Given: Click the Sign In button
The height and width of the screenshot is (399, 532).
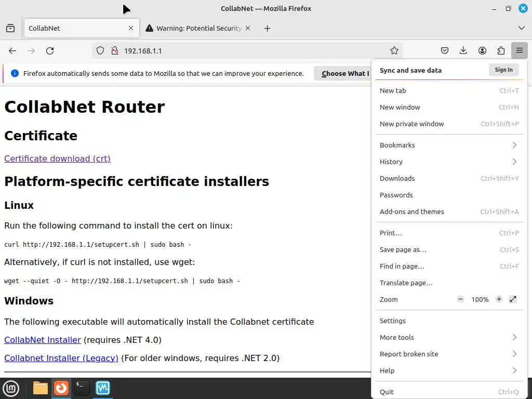Looking at the screenshot, I should pyautogui.click(x=503, y=70).
